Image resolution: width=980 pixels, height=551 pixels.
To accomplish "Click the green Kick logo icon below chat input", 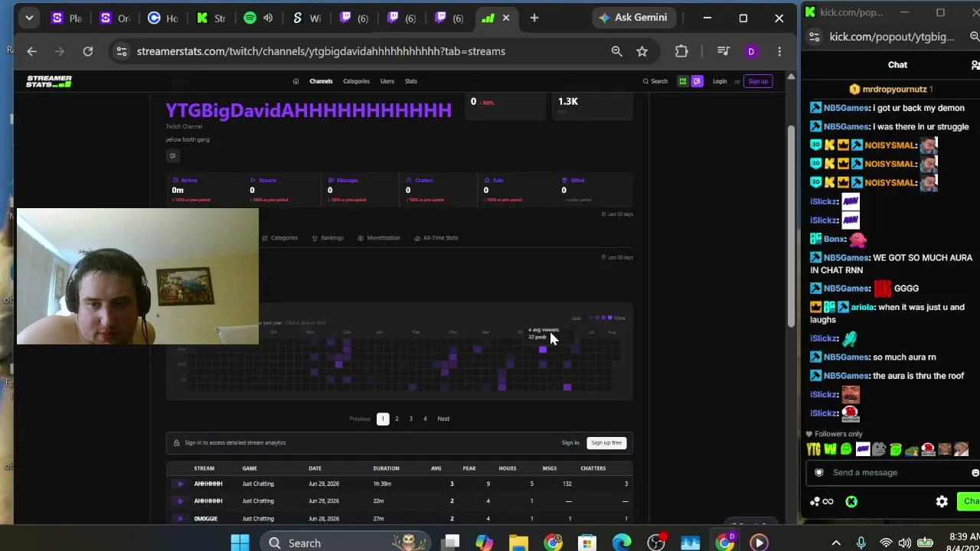I will click(x=851, y=501).
